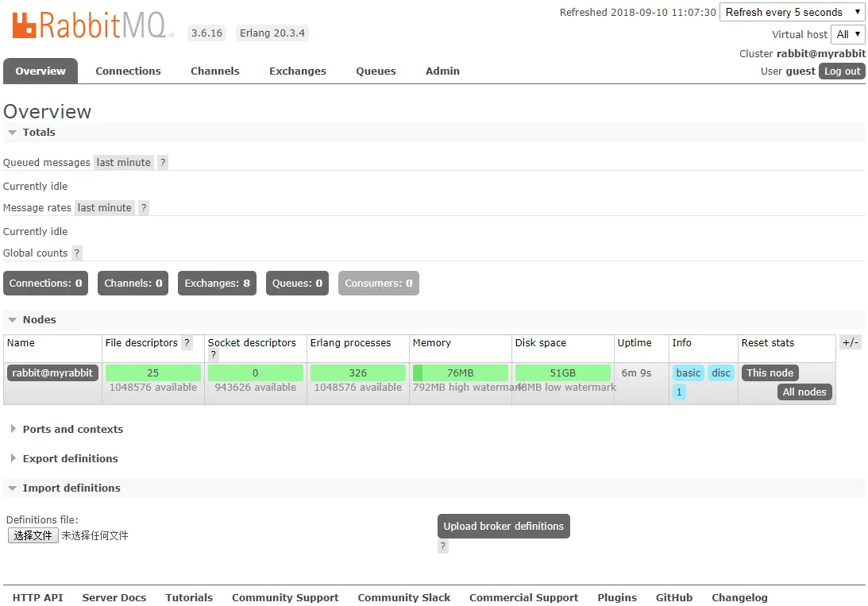Viewport: 868px width, 606px height.
Task: Show help for Socket descriptors column
Action: coord(213,355)
